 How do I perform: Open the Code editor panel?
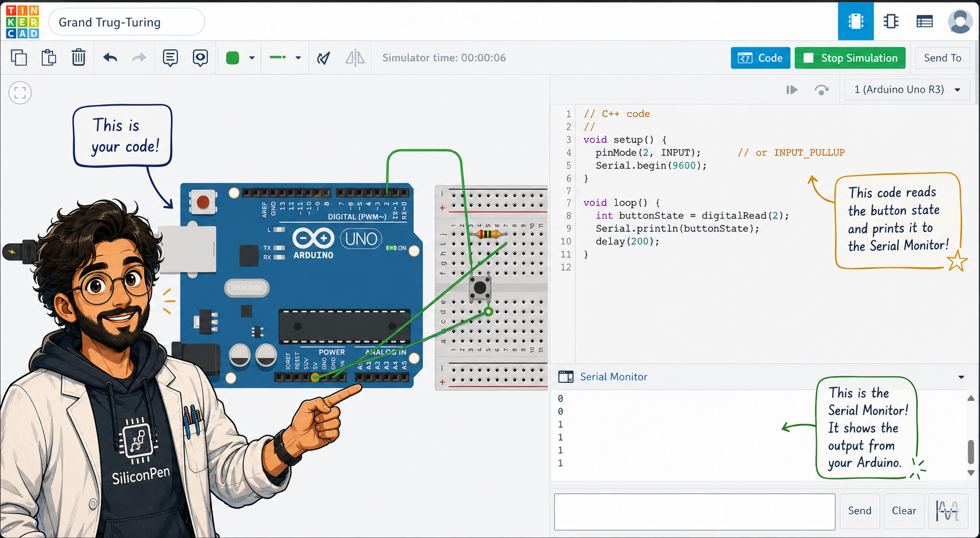(760, 58)
